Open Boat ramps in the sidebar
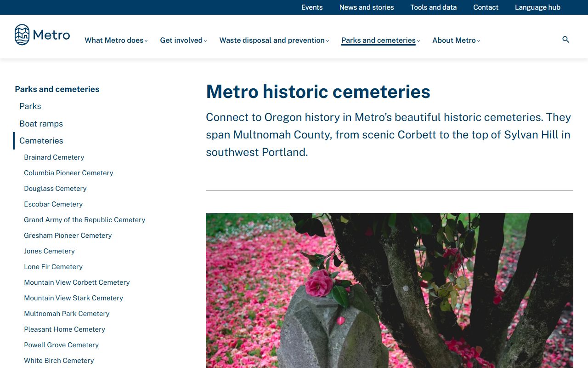The width and height of the screenshot is (588, 368). (41, 124)
